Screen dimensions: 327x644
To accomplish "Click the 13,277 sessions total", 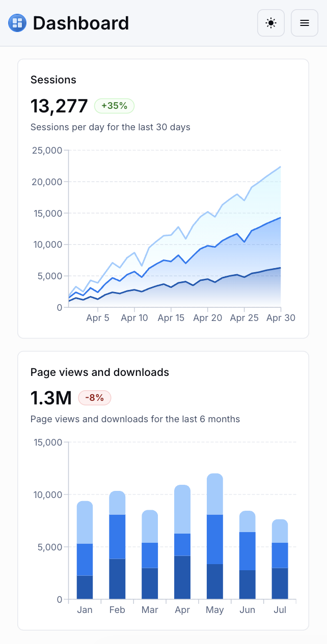I will click(x=59, y=106).
